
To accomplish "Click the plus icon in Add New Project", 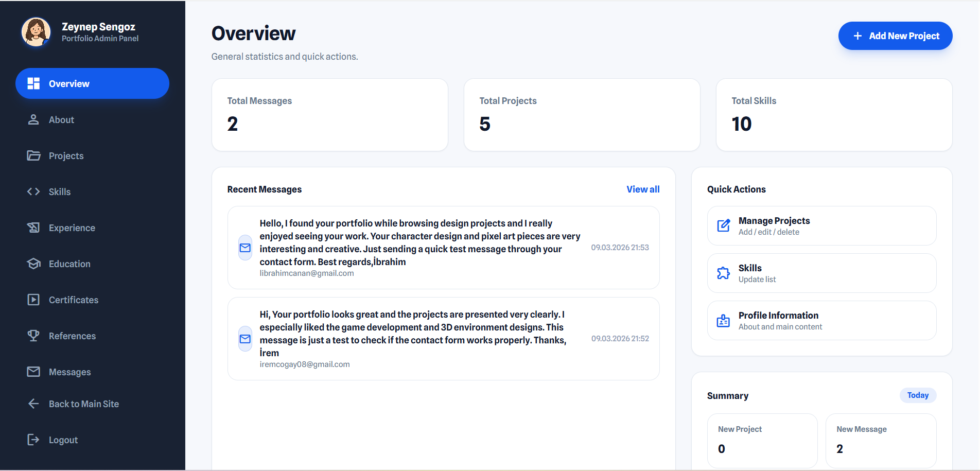I will 857,36.
